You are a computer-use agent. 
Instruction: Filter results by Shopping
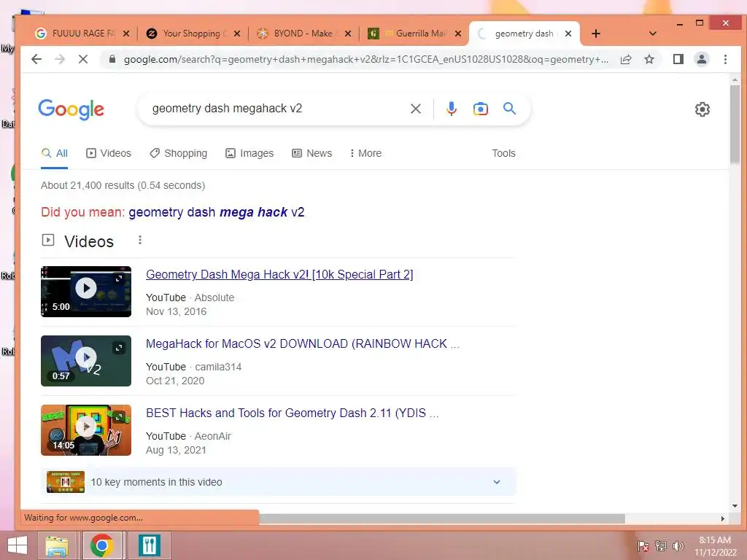click(179, 153)
